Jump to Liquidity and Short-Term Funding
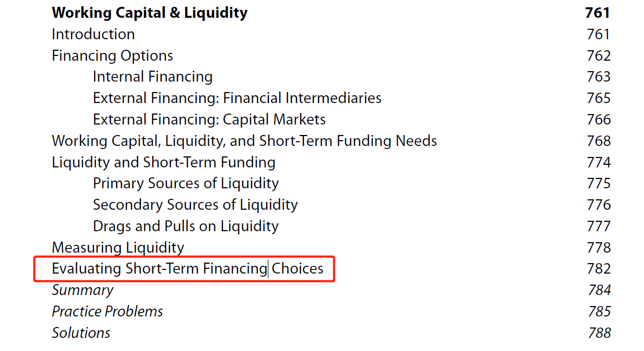 tap(163, 163)
